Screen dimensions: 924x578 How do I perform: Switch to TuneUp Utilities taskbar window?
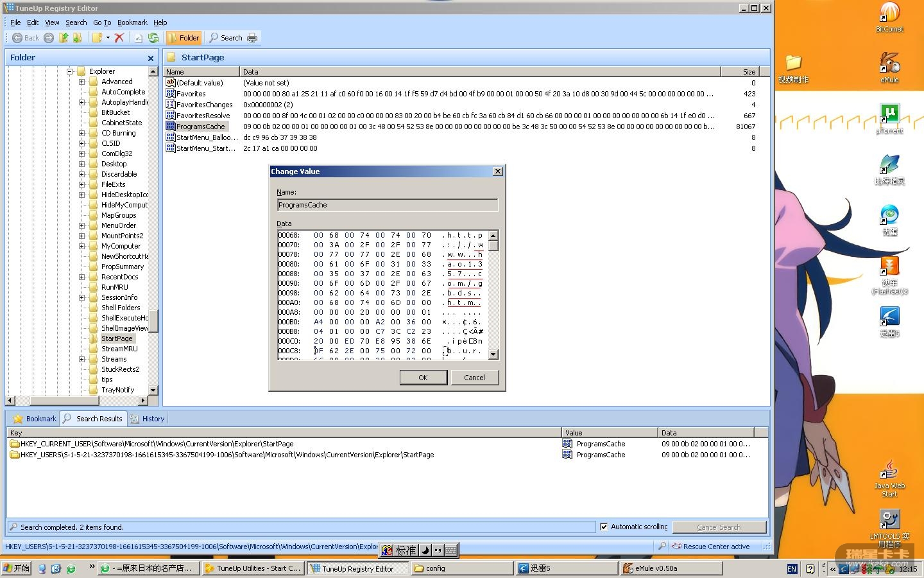click(x=252, y=568)
